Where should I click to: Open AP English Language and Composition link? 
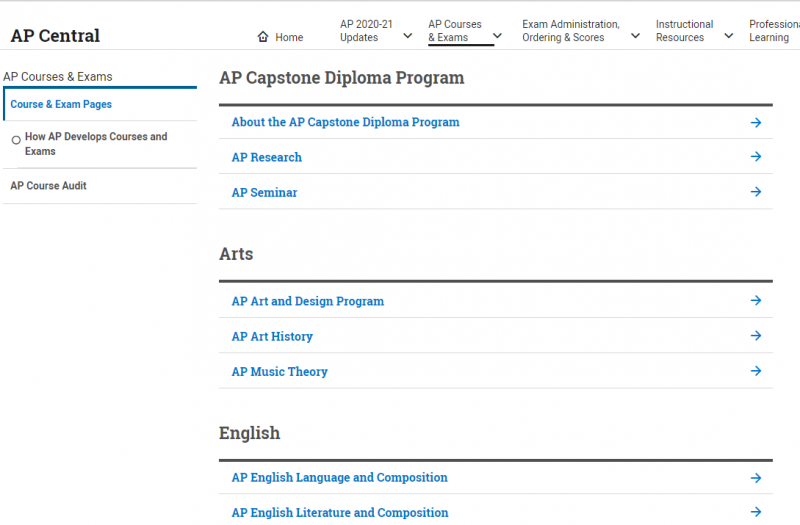click(339, 478)
